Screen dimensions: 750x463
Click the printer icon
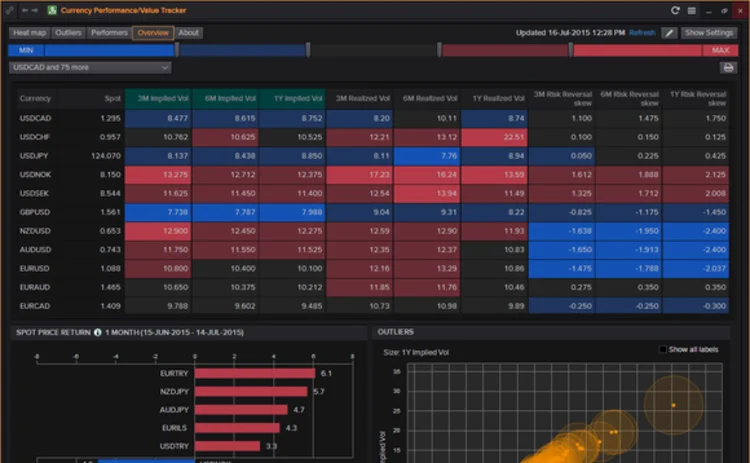[x=728, y=68]
